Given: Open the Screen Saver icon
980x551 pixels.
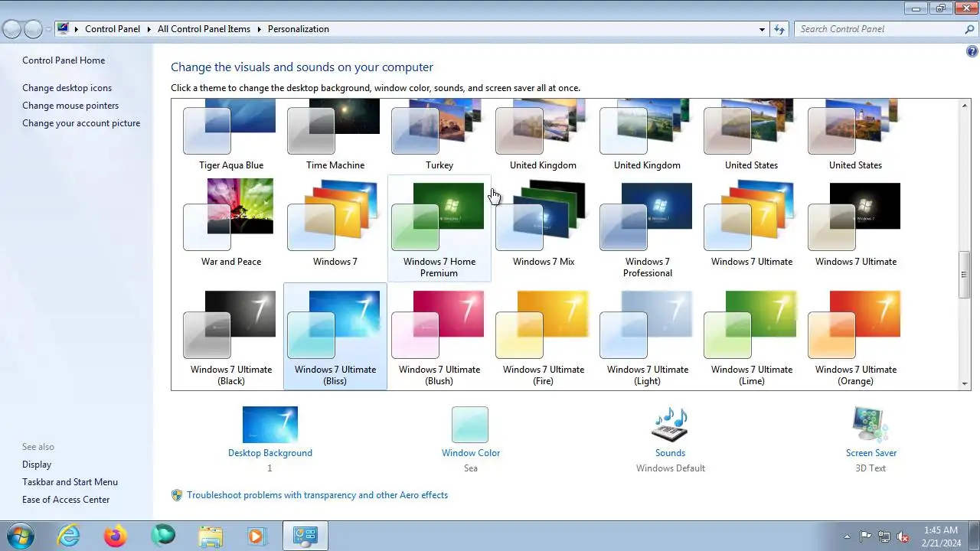Looking at the screenshot, I should pyautogui.click(x=871, y=425).
